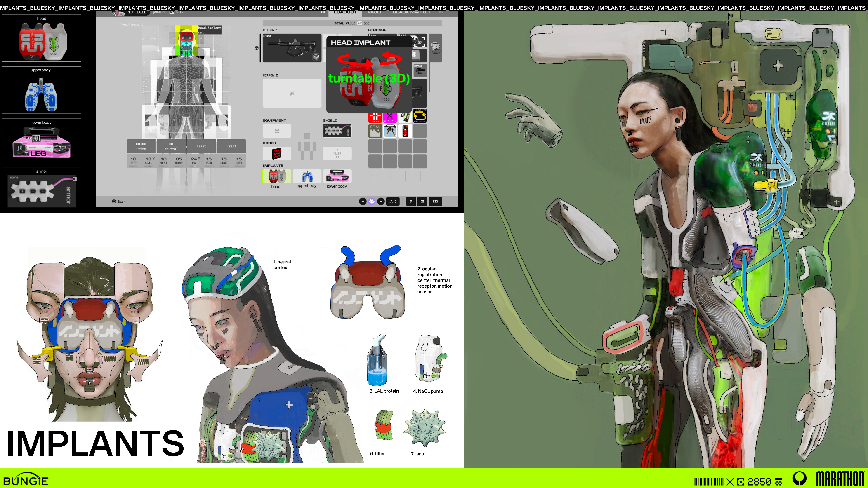Image resolution: width=868 pixels, height=488 pixels.
Task: Click the Prime button
Action: (141, 146)
